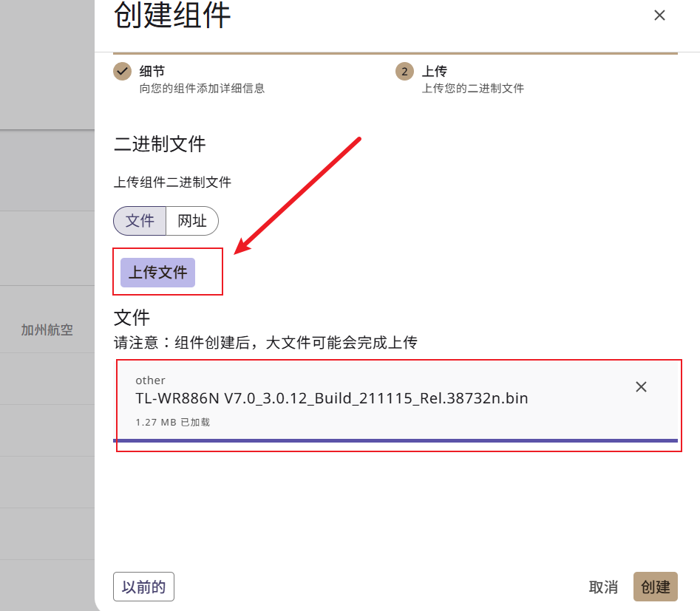Go back with the 以前的 button
This screenshot has height=611, width=700.
pyautogui.click(x=143, y=587)
